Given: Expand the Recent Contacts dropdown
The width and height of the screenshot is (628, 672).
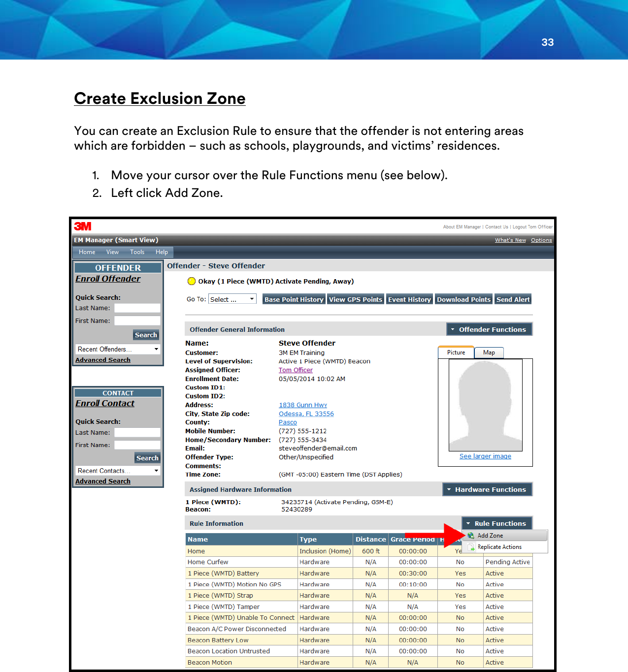Looking at the screenshot, I should point(118,471).
